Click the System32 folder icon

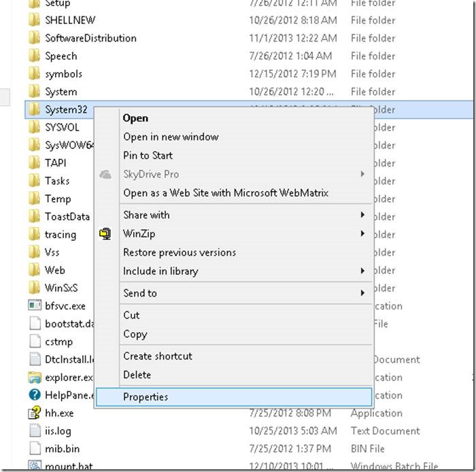[x=34, y=109]
